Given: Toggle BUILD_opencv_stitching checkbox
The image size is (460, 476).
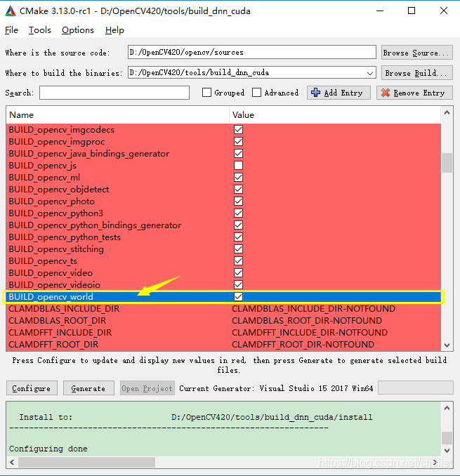Looking at the screenshot, I should [238, 249].
